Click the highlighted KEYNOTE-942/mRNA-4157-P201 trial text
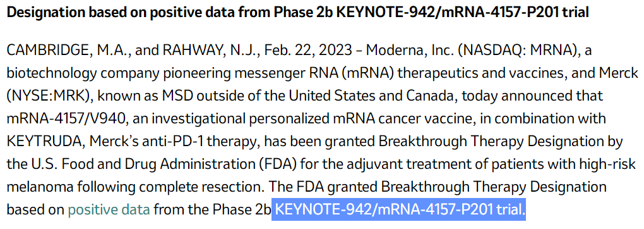 pos(399,209)
